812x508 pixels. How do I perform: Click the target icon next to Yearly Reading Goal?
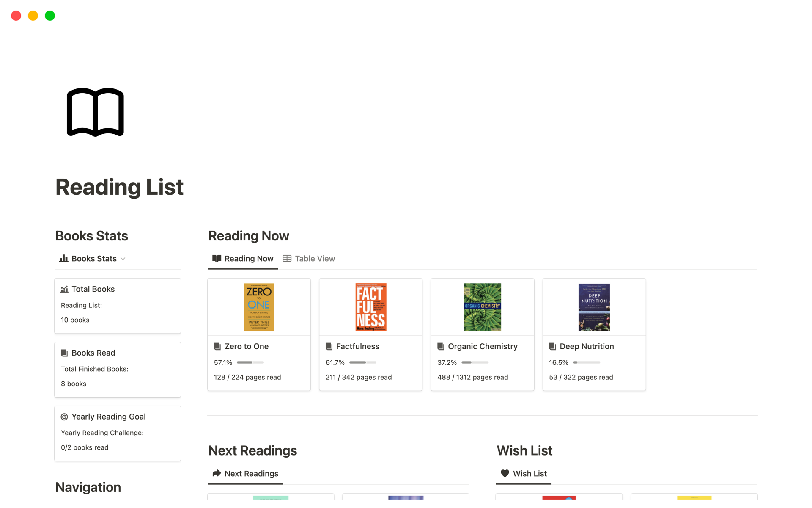click(x=64, y=417)
